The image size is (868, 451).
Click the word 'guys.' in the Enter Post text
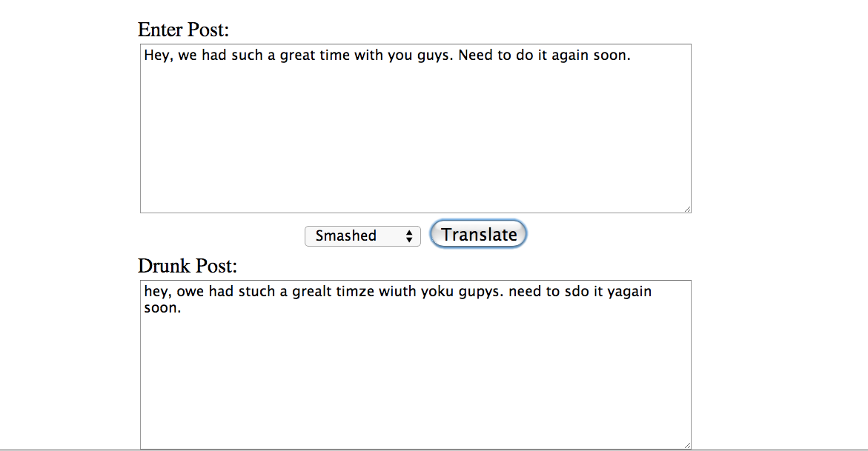[x=434, y=56]
